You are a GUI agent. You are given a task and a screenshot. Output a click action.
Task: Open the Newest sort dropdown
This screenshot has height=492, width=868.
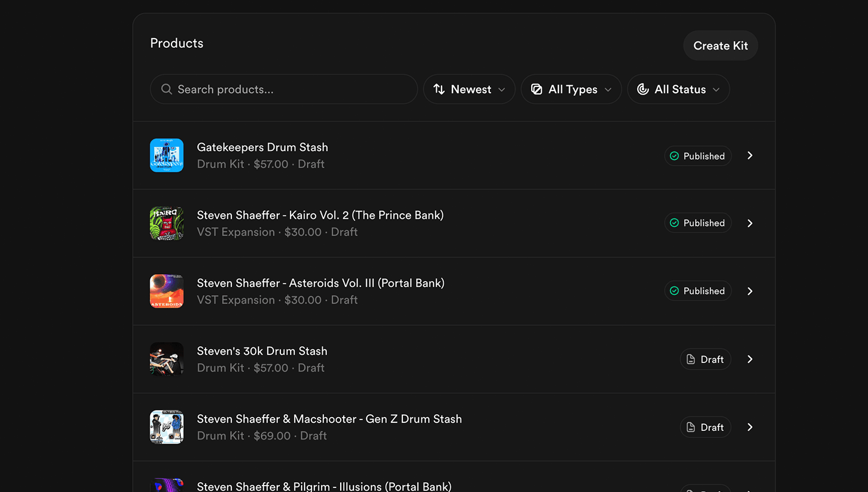click(x=469, y=89)
